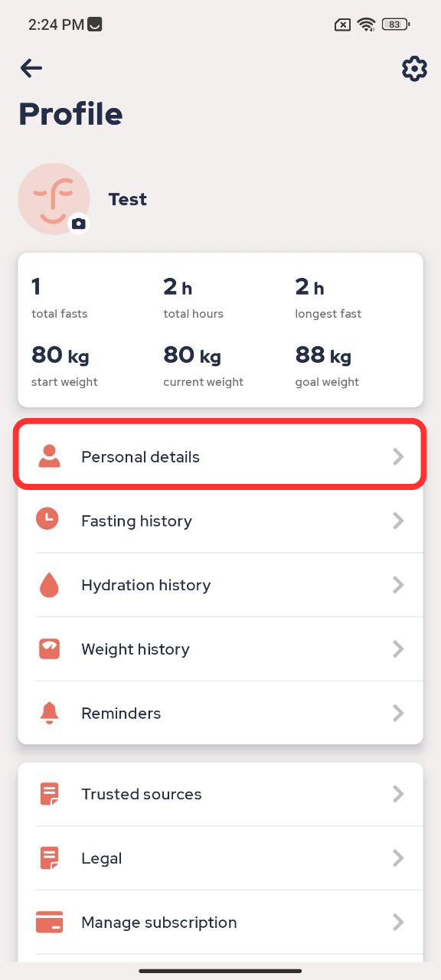Viewport: 441px width, 980px height.
Task: Open the Hydration history menu item
Action: (220, 585)
